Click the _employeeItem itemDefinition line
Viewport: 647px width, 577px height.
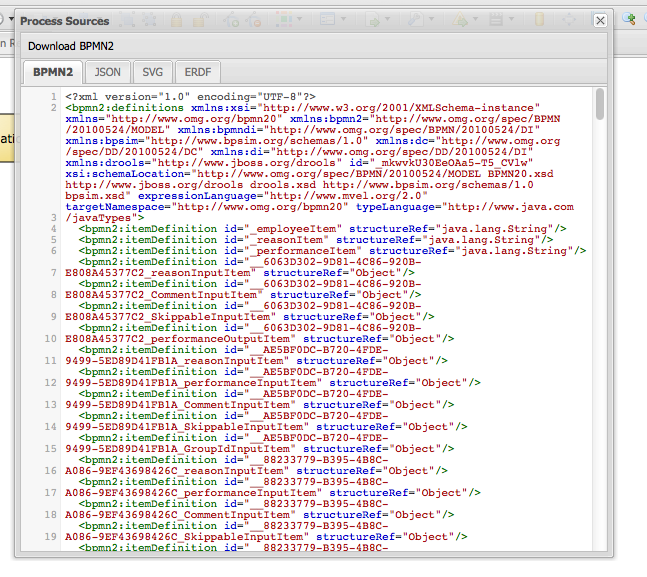[320, 229]
